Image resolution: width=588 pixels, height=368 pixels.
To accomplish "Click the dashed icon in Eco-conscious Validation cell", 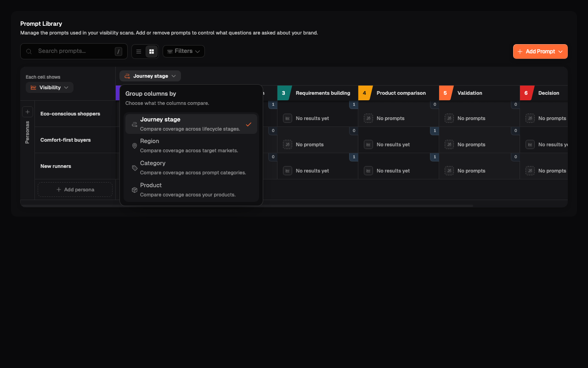I will 449,118.
